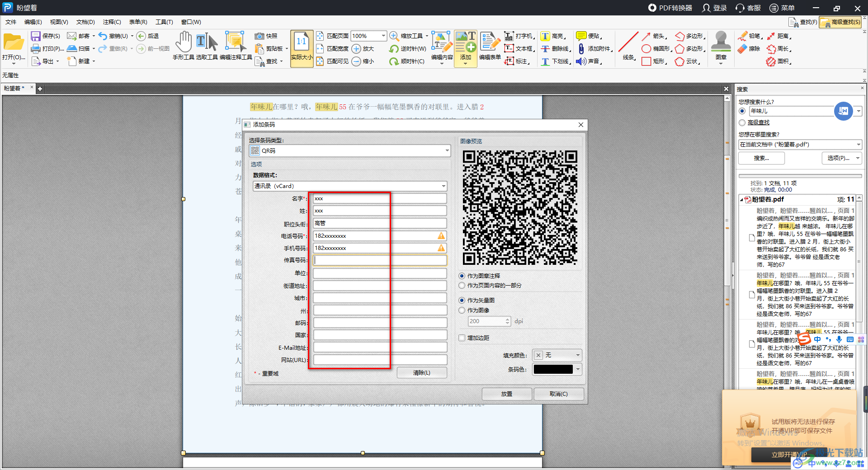Click the dpi value spinner arrows
The width and height of the screenshot is (868, 470).
pos(508,321)
